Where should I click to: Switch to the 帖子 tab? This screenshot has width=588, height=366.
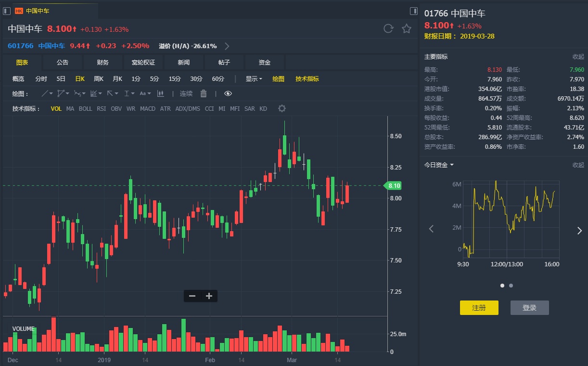tap(224, 63)
